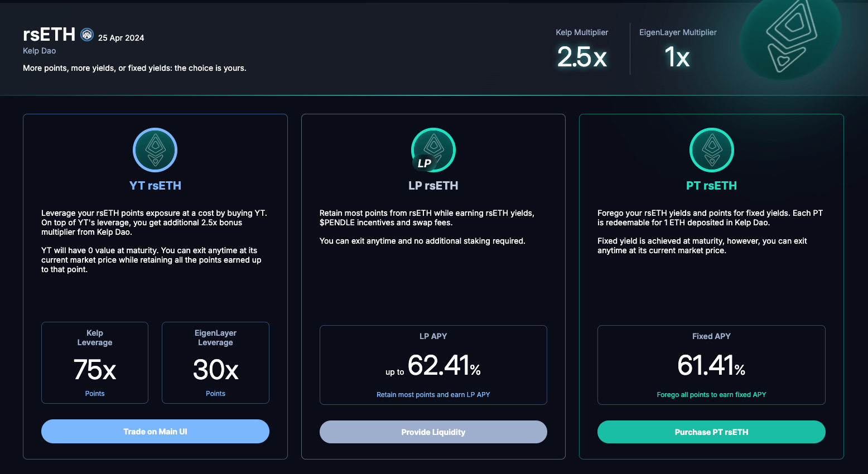Screen dimensions: 868x474
Task: Click the 25 Apr 2024 maturity date
Action: [x=121, y=38]
